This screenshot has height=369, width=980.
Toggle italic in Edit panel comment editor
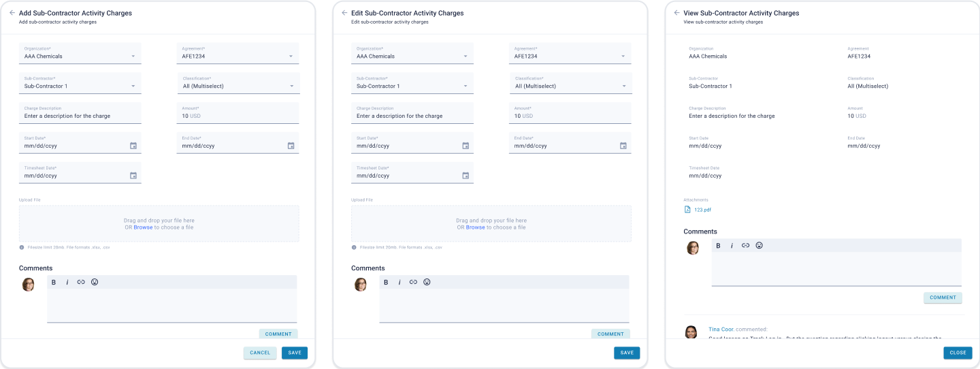click(x=399, y=282)
